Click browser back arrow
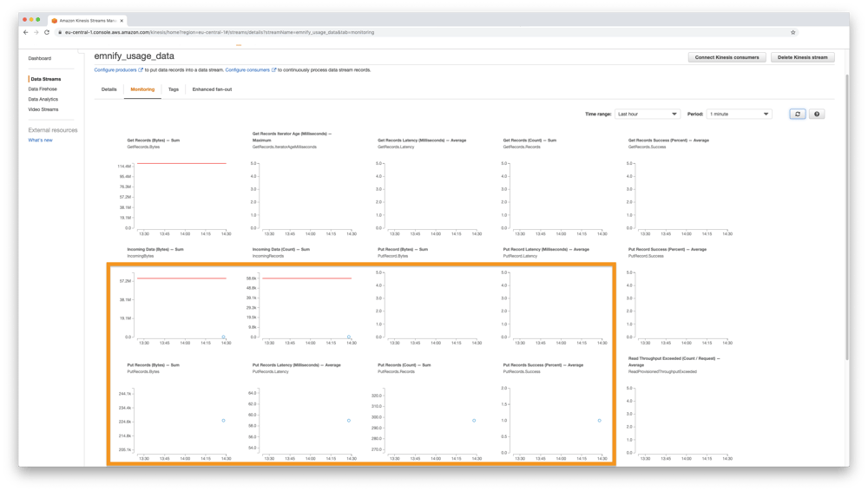 click(25, 33)
